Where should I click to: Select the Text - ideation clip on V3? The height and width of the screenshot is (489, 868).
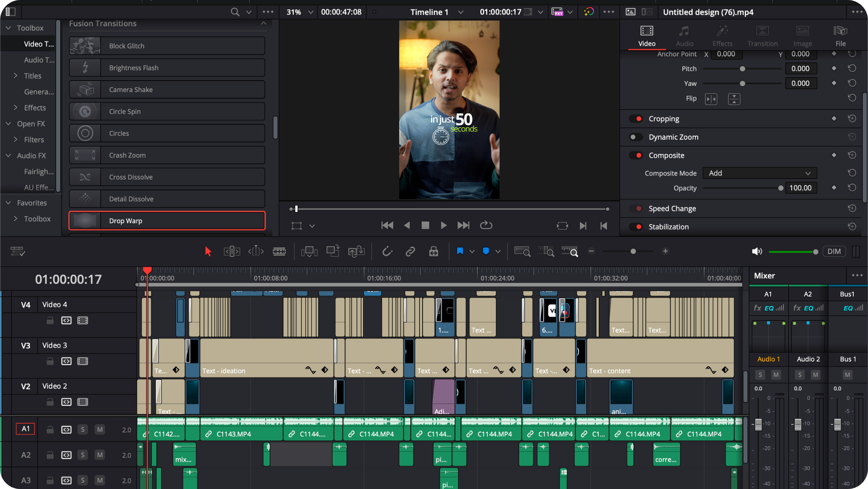click(x=267, y=358)
